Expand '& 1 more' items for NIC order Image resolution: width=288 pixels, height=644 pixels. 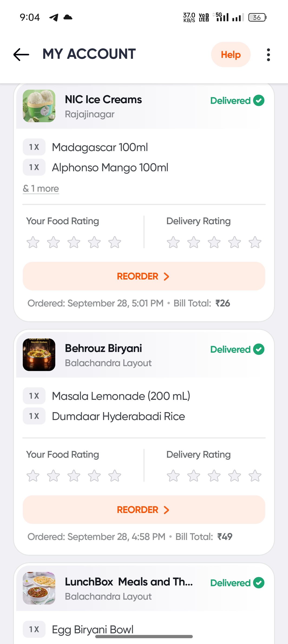tap(41, 188)
